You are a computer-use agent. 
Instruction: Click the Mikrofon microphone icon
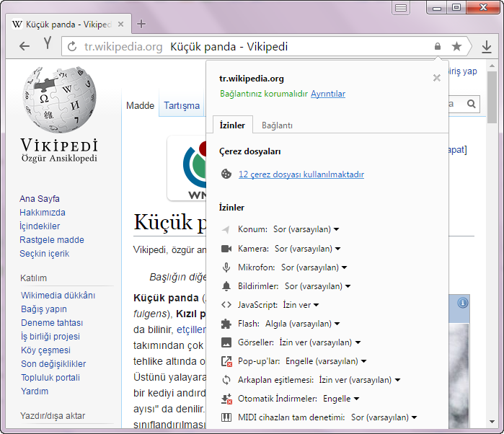tap(226, 267)
